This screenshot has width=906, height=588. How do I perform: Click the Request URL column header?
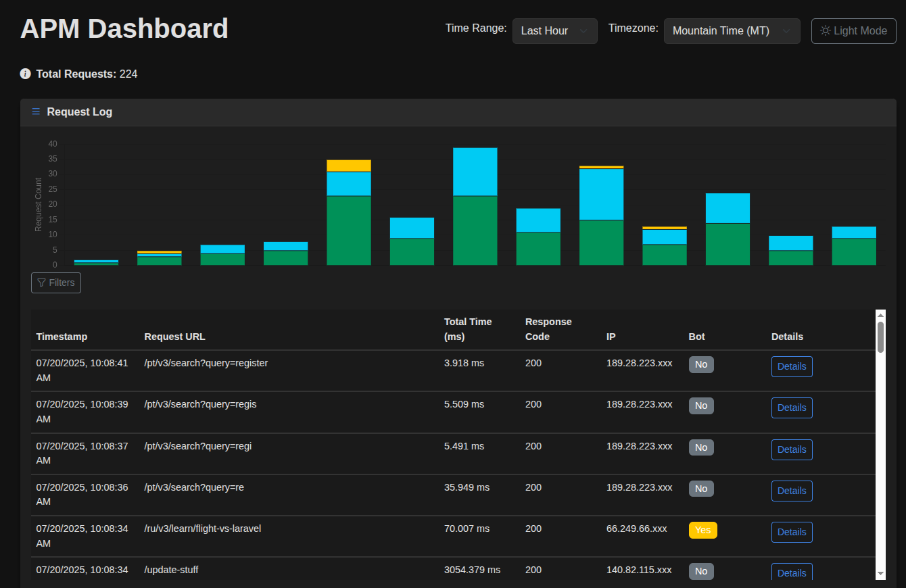point(174,337)
